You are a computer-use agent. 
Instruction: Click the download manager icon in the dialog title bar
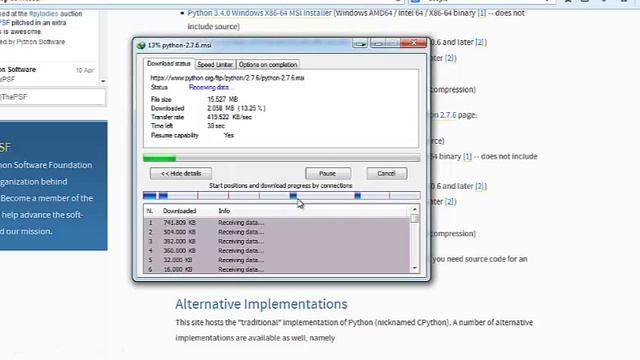(x=141, y=45)
